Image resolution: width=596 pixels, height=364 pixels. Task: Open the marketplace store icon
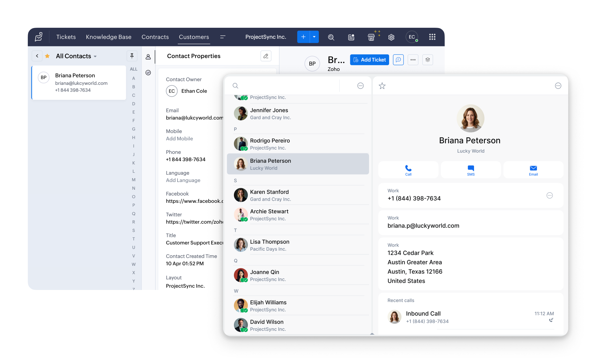pos(371,37)
